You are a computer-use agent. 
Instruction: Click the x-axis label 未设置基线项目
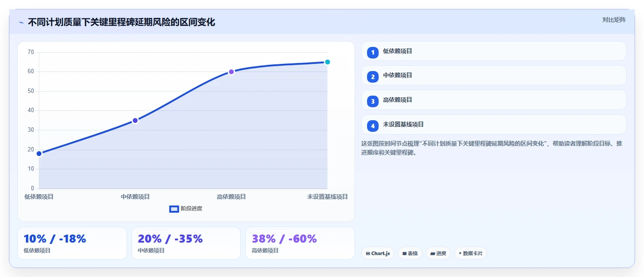point(327,197)
